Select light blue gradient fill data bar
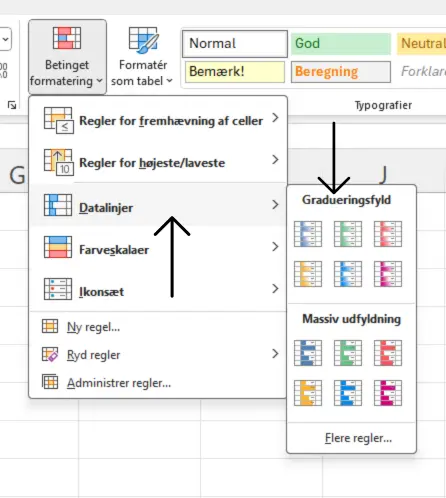 (x=348, y=274)
